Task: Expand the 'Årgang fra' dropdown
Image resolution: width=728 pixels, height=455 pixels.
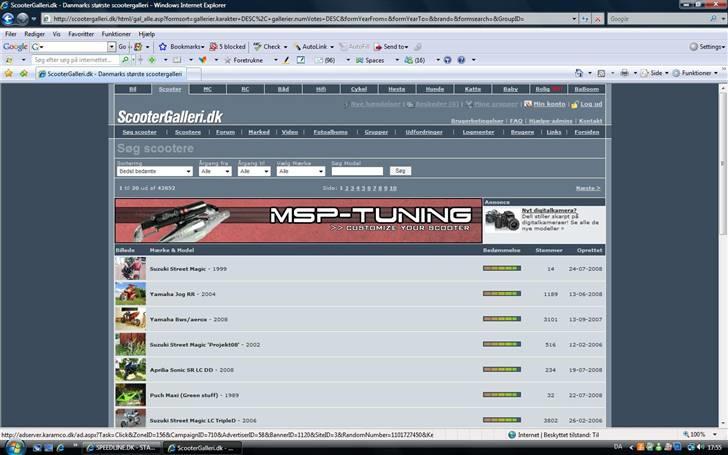Action: (x=215, y=171)
